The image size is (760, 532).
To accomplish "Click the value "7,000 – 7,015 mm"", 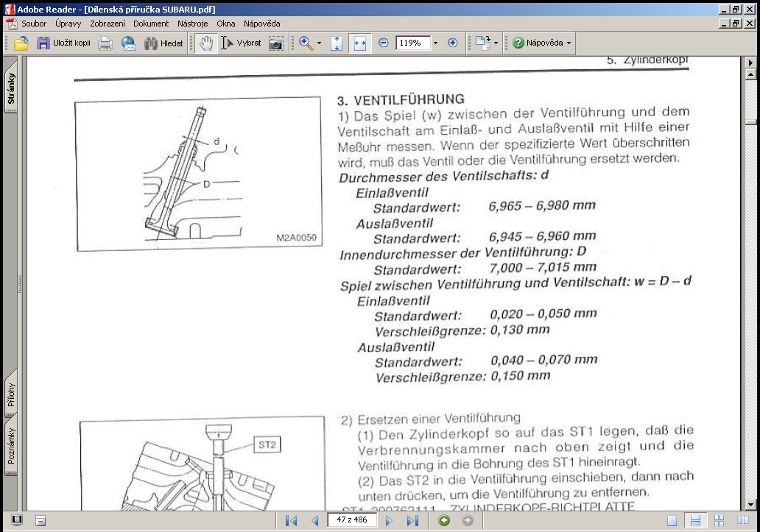I will 543,267.
